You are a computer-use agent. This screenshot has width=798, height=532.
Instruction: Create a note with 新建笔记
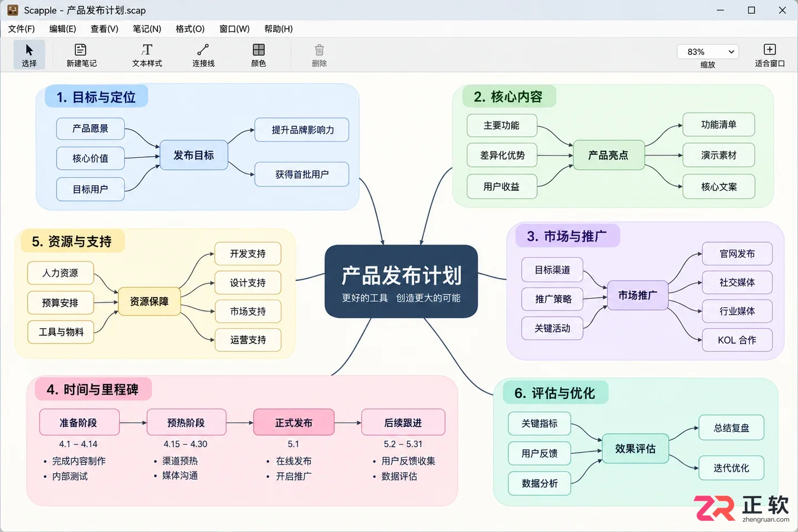tap(81, 55)
